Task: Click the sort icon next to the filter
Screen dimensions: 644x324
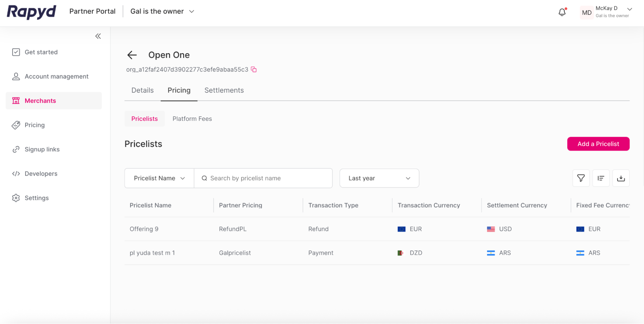Action: (601, 178)
